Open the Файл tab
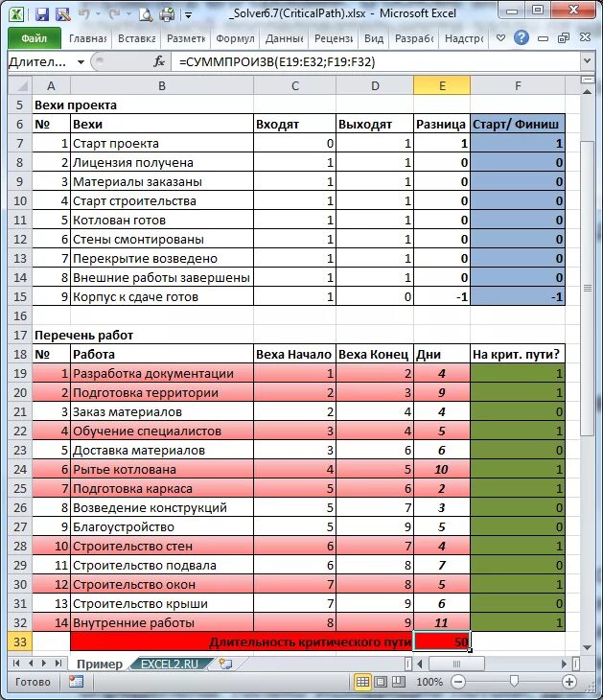The height and width of the screenshot is (700, 603). click(x=35, y=38)
